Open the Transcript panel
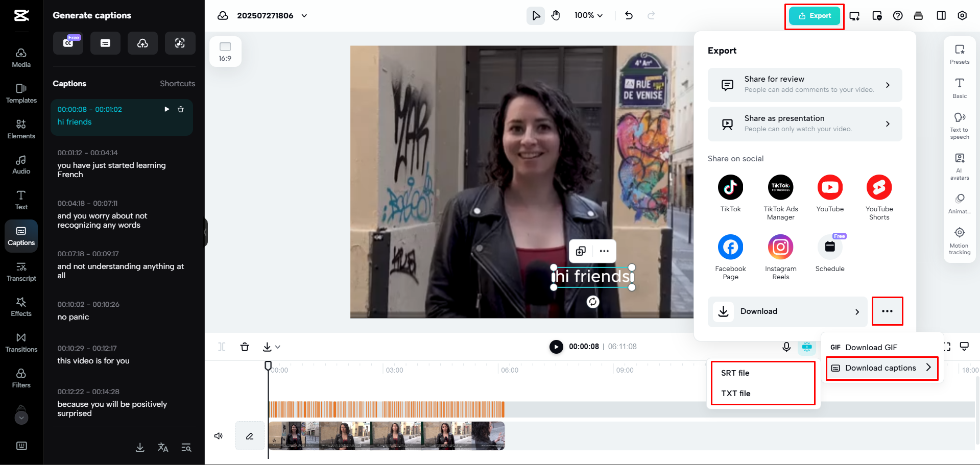The image size is (980, 465). pyautogui.click(x=21, y=272)
